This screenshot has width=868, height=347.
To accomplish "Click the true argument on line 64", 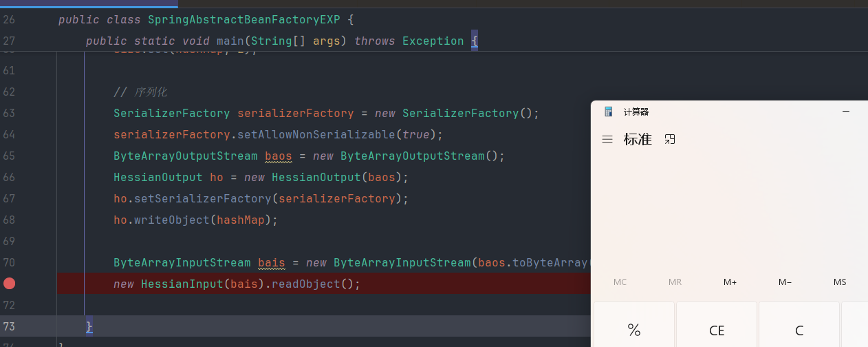I will (x=416, y=134).
